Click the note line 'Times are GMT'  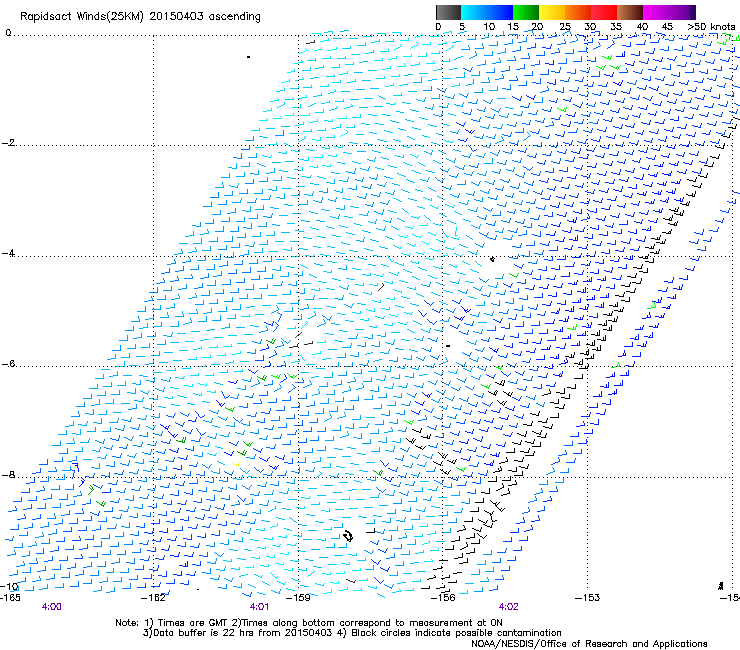coord(193,623)
